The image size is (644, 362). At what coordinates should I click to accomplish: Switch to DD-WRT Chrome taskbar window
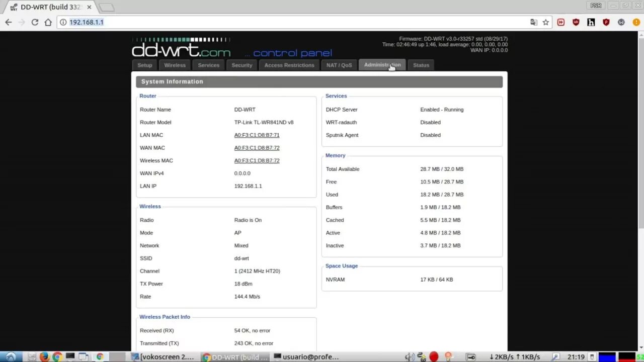click(x=235, y=357)
